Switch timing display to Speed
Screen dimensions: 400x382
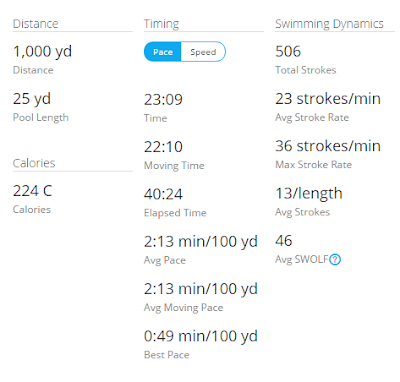[203, 52]
